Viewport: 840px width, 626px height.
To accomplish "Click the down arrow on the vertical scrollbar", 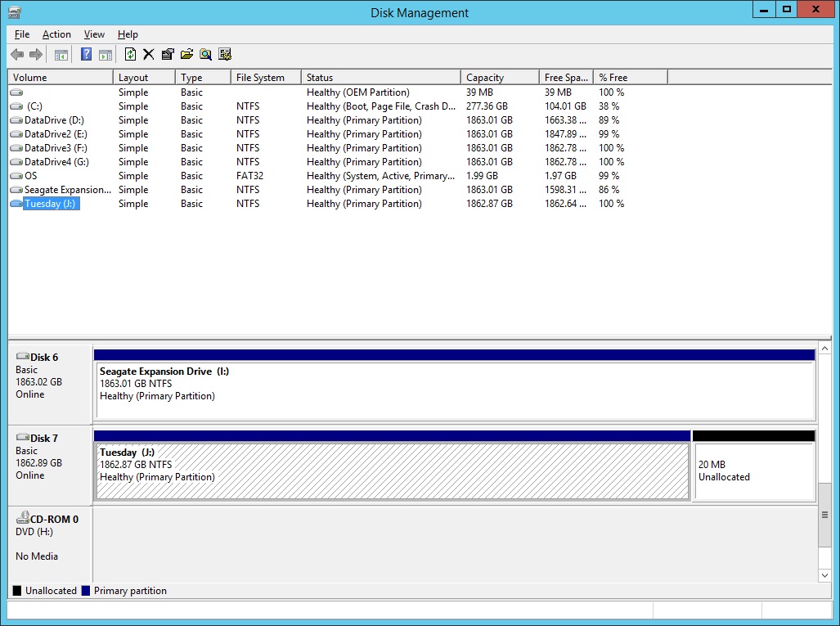I will [825, 575].
